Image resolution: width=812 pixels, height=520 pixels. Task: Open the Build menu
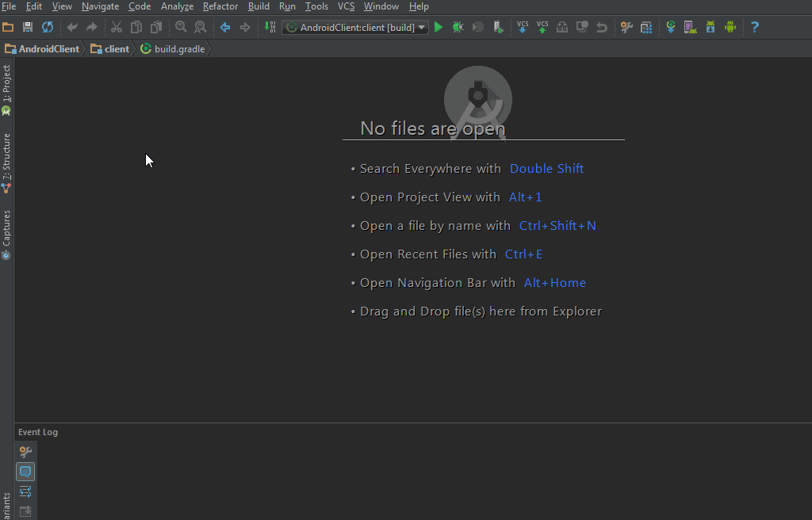click(259, 6)
